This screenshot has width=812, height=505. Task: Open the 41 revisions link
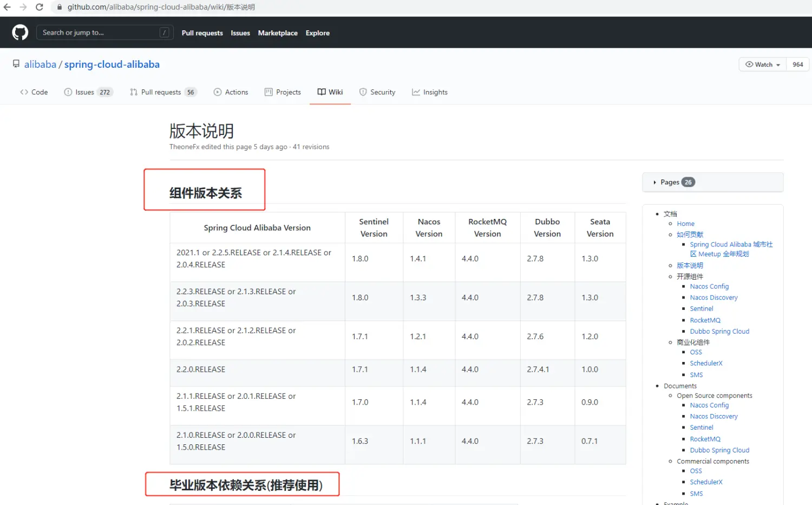coord(311,147)
